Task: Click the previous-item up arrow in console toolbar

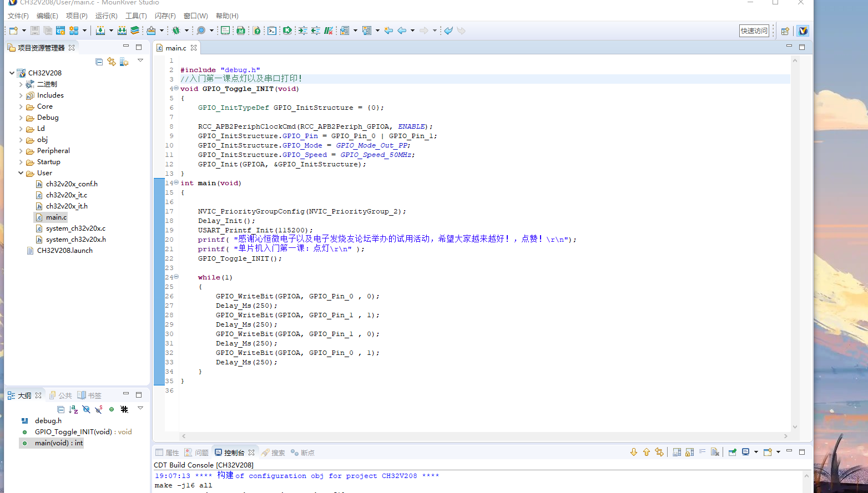Action: click(647, 452)
